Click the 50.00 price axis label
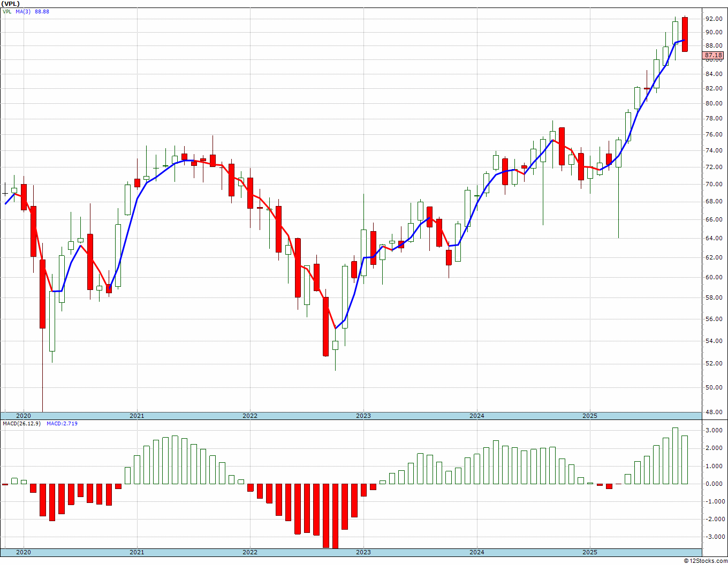Screen dimensions: 728x565 [x=714, y=387]
